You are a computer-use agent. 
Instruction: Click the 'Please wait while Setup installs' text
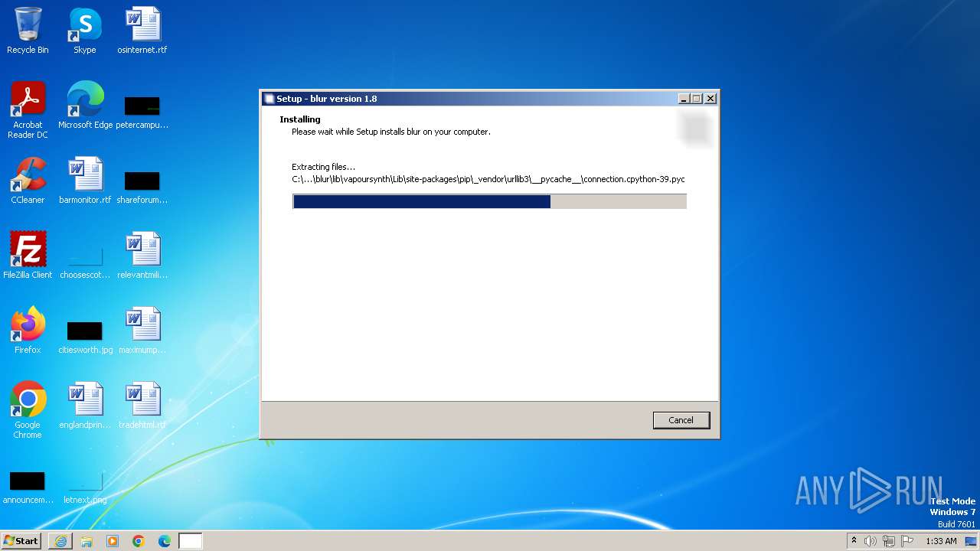pos(390,132)
